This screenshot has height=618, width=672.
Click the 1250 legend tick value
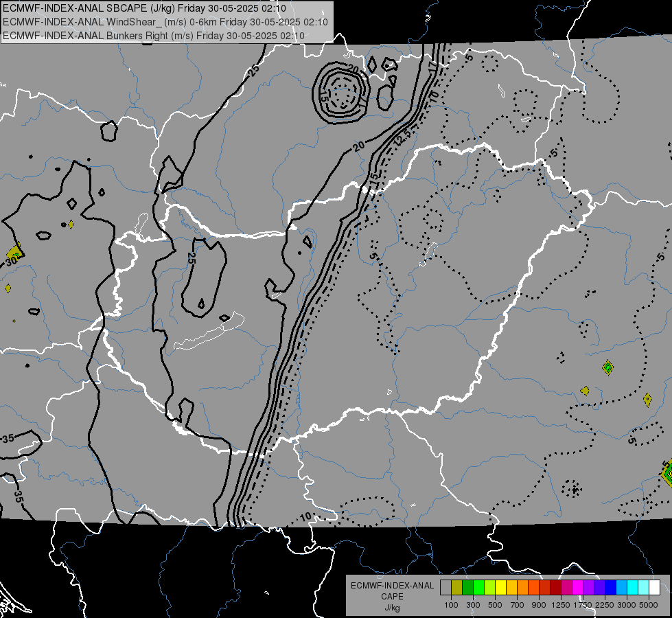pos(561,605)
